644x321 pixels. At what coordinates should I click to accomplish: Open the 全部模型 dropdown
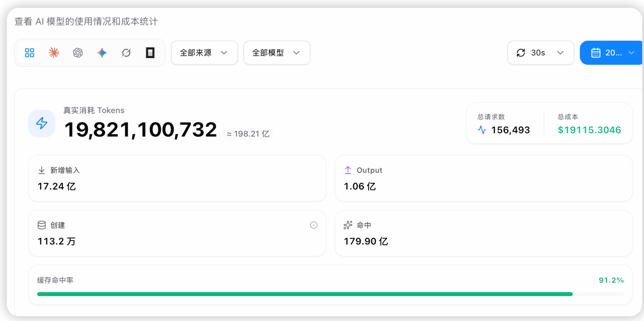coord(277,53)
